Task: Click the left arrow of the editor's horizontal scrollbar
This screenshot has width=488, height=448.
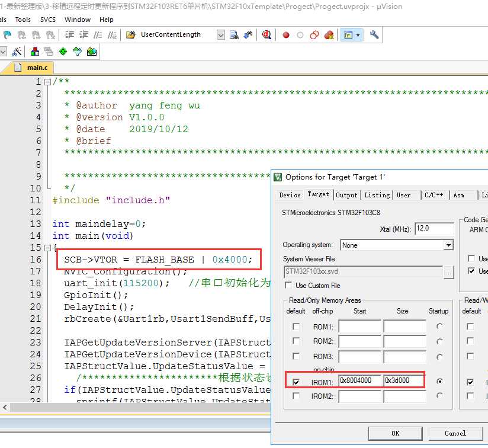Action: (5, 407)
